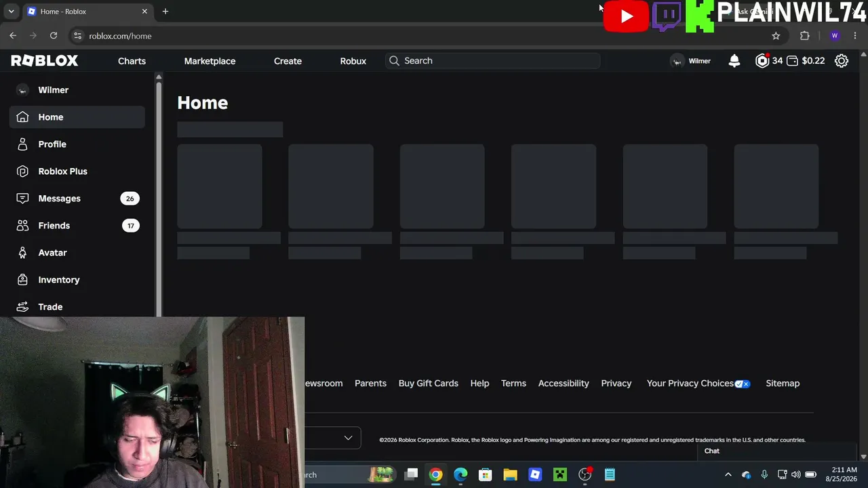
Task: Open Home from the left sidebar
Action: pos(77,117)
